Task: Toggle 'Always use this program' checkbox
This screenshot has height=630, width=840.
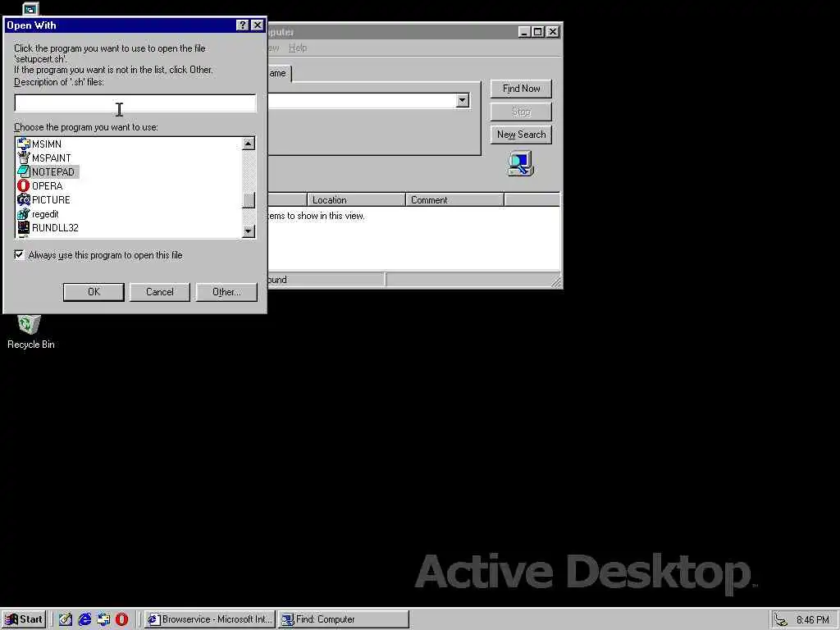Action: [20, 255]
